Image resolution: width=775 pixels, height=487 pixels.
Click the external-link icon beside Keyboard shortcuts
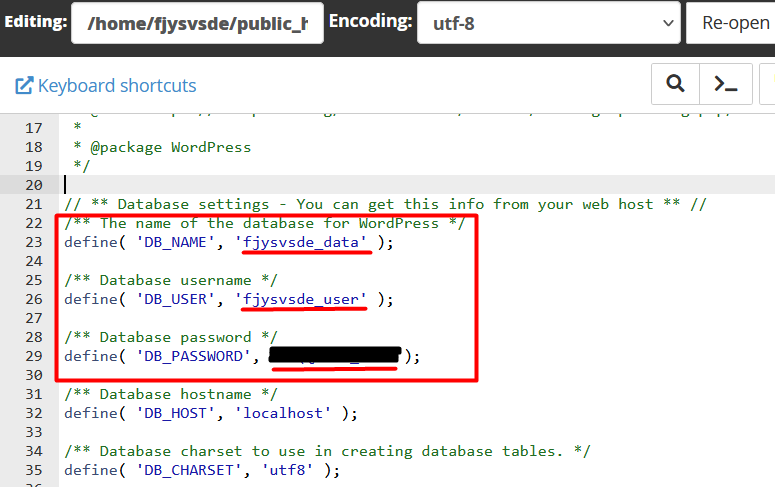click(x=24, y=86)
